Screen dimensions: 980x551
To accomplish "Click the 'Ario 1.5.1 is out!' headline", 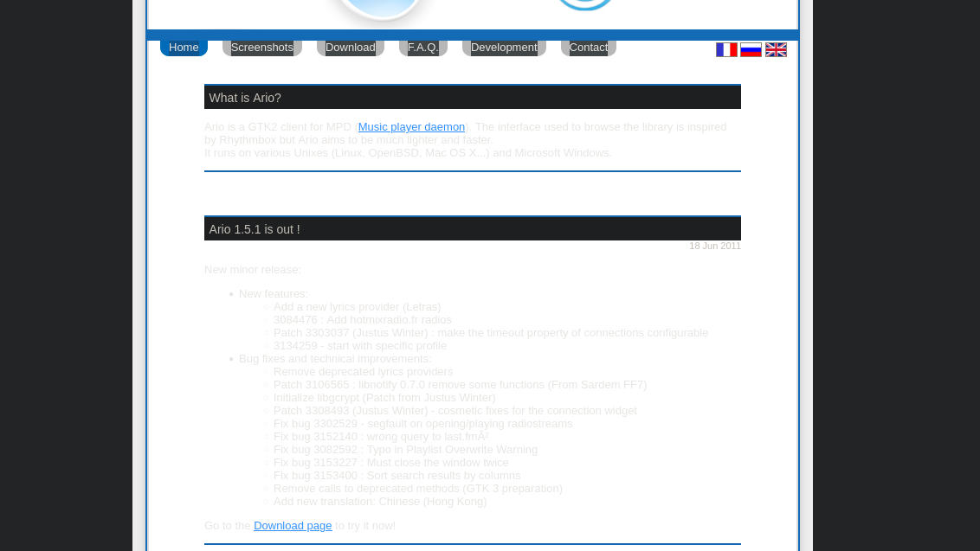I will (254, 229).
